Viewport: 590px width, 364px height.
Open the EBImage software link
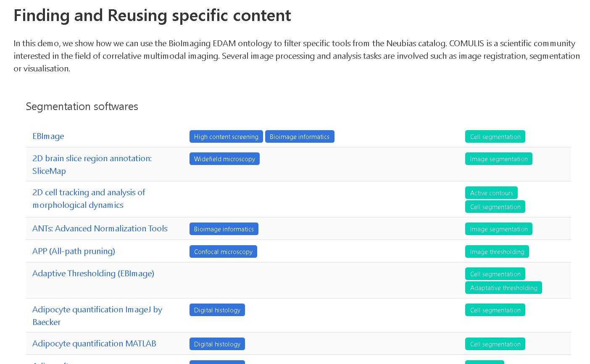pos(48,136)
